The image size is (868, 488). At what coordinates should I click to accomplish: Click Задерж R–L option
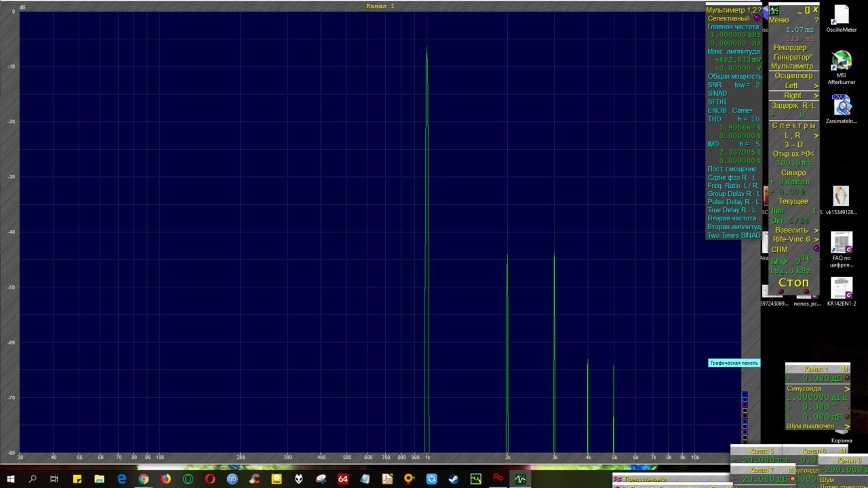[793, 105]
